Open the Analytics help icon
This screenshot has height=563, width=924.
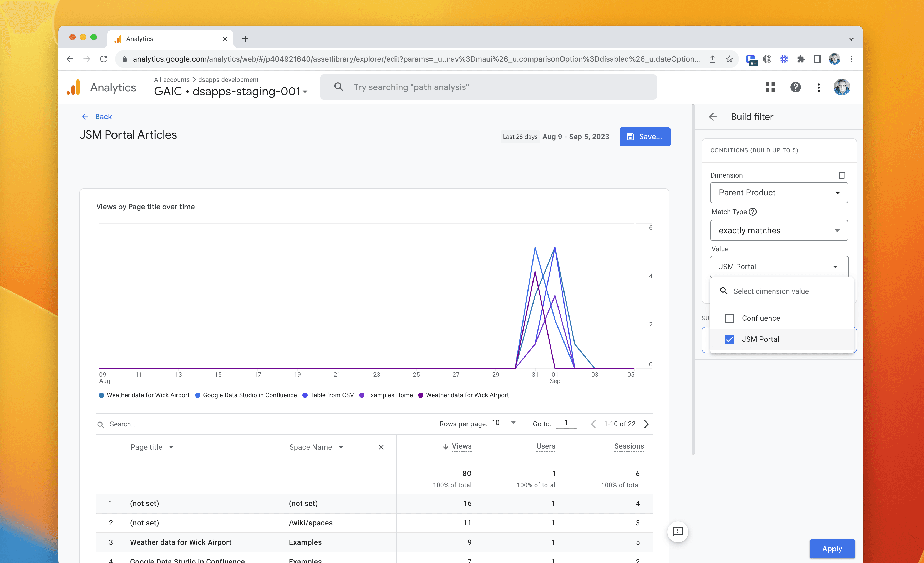[x=795, y=87]
